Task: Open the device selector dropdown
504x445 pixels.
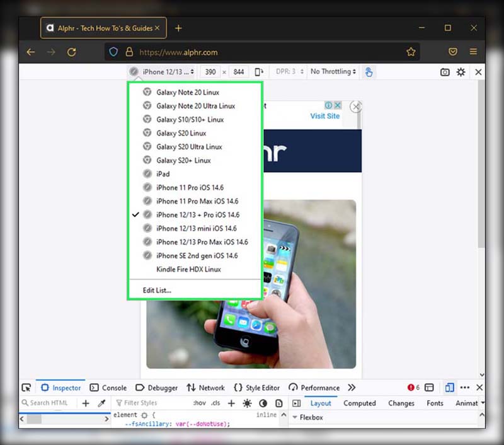Action: click(162, 72)
